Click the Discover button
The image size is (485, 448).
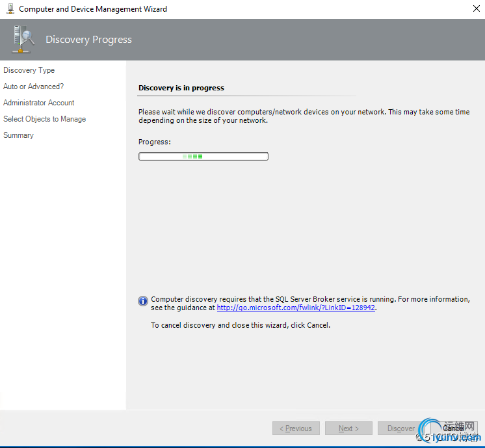(401, 428)
